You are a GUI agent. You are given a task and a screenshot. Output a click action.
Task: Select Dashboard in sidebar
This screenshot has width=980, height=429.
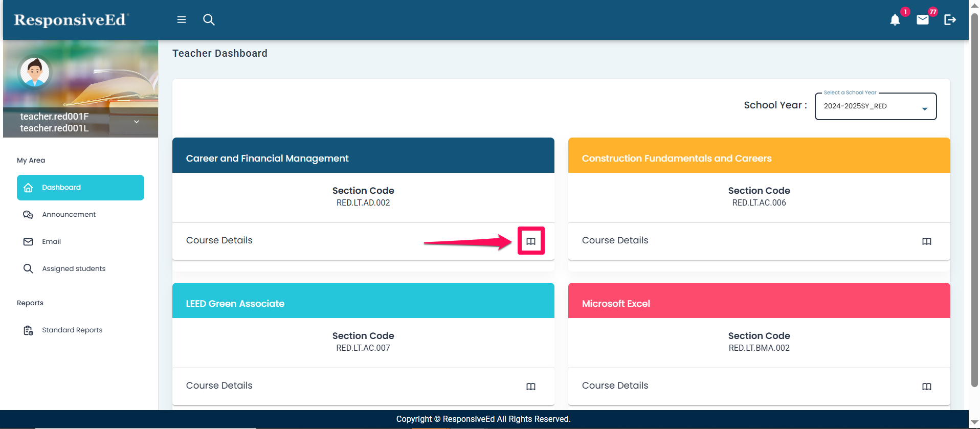(80, 188)
